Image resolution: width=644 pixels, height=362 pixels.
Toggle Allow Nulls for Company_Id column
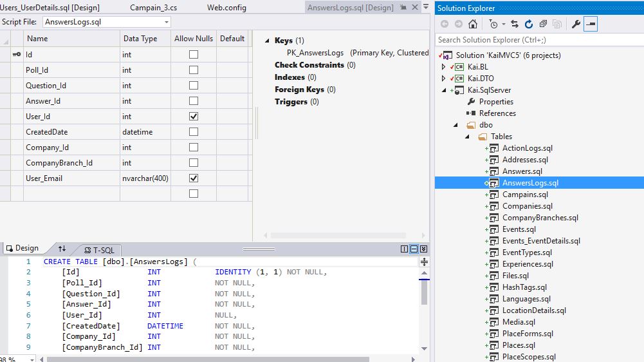[194, 148]
